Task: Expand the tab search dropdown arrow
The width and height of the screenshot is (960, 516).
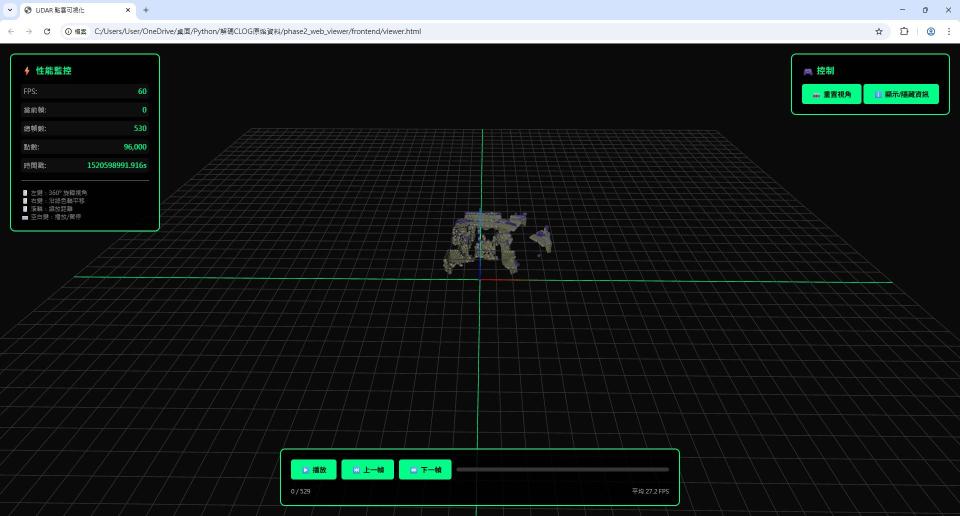Action: tap(10, 10)
